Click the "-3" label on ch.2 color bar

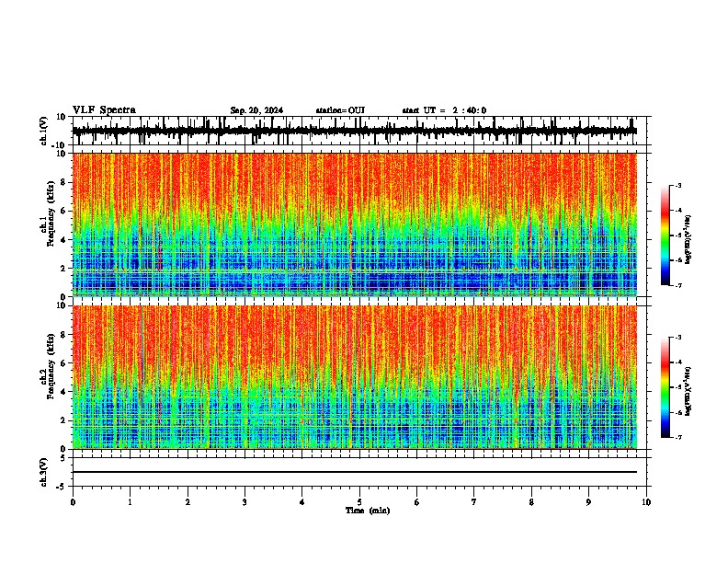(x=677, y=338)
